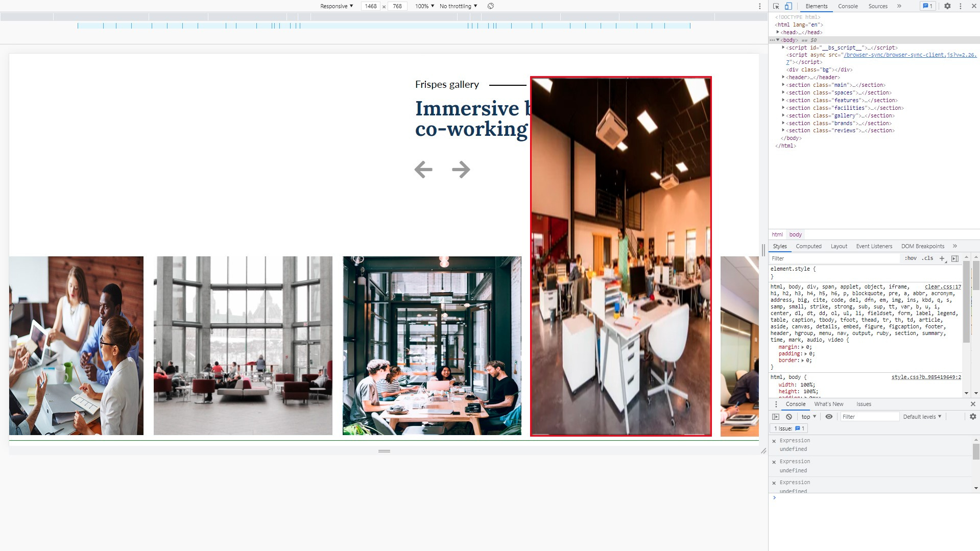The image size is (980, 551).
Task: Open the Layout tab
Action: click(x=839, y=246)
